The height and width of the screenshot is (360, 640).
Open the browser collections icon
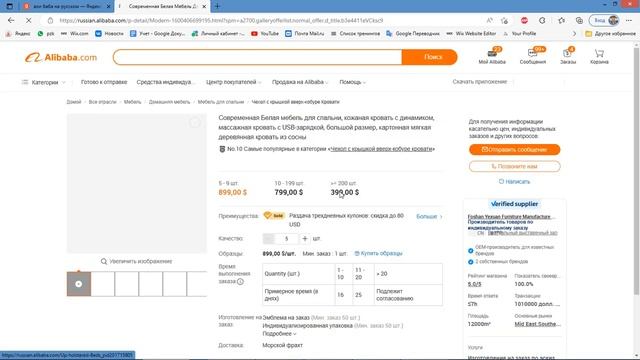(x=579, y=20)
